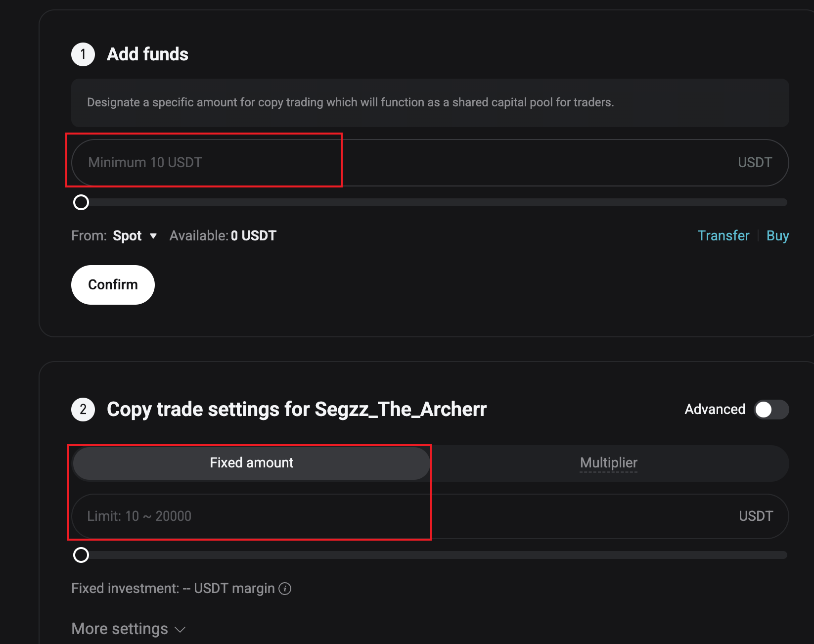Click the info icon beside USDT margin
Screen dimensions: 814x644
285,589
